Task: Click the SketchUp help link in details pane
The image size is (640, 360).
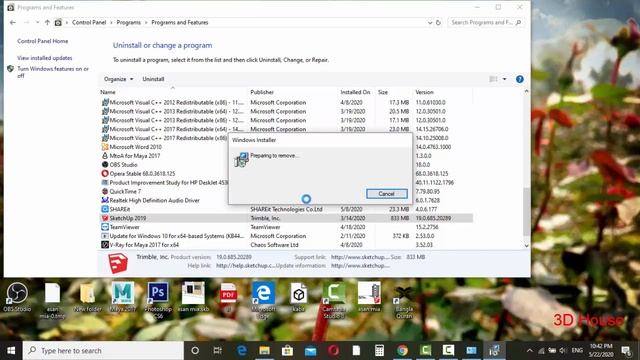Action: coord(246,266)
